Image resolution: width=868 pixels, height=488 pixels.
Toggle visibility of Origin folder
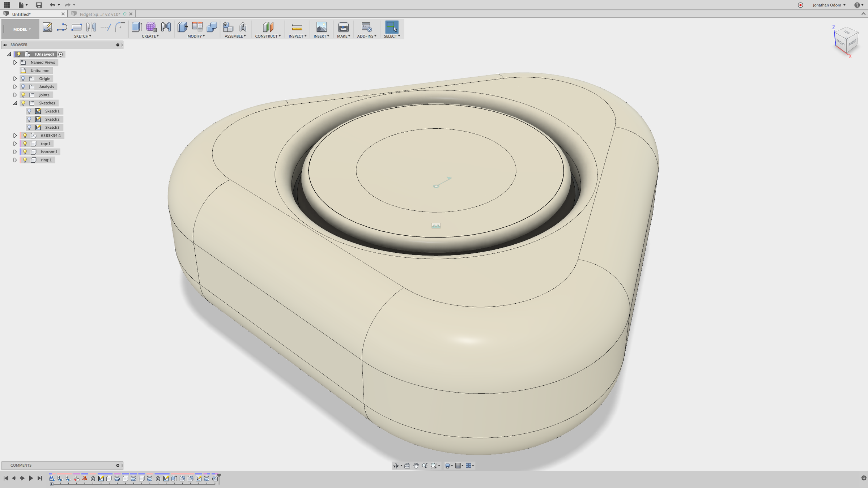click(23, 79)
